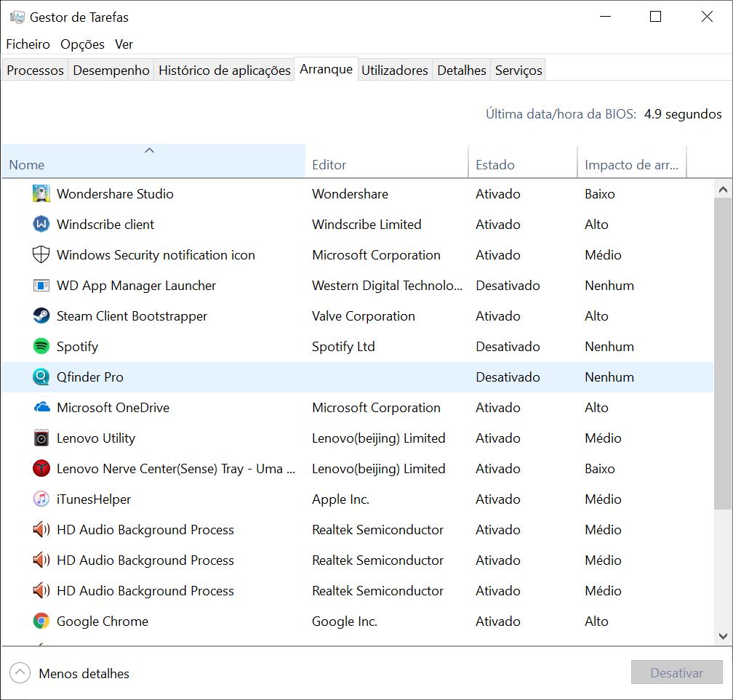Screen dimensions: 733x700
Task: Sort list by the Estado column header
Action: coord(523,161)
